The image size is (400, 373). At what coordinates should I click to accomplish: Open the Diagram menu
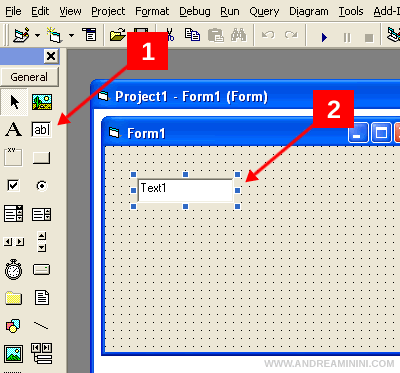(x=309, y=11)
